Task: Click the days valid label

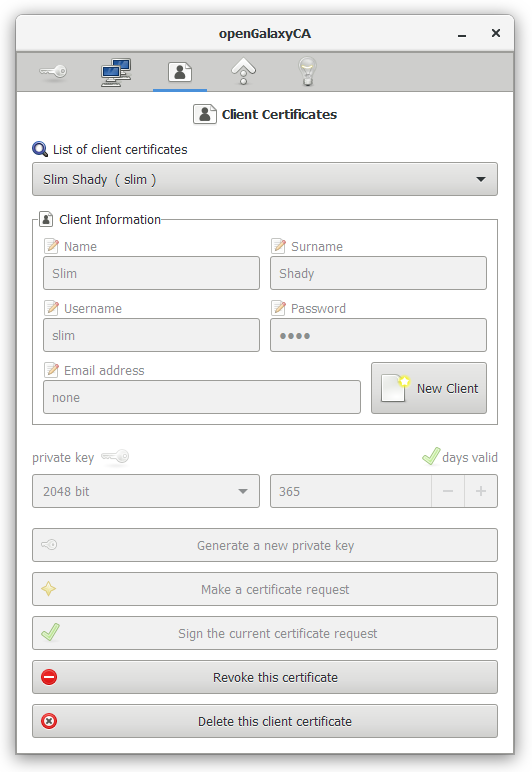Action: 470,457
